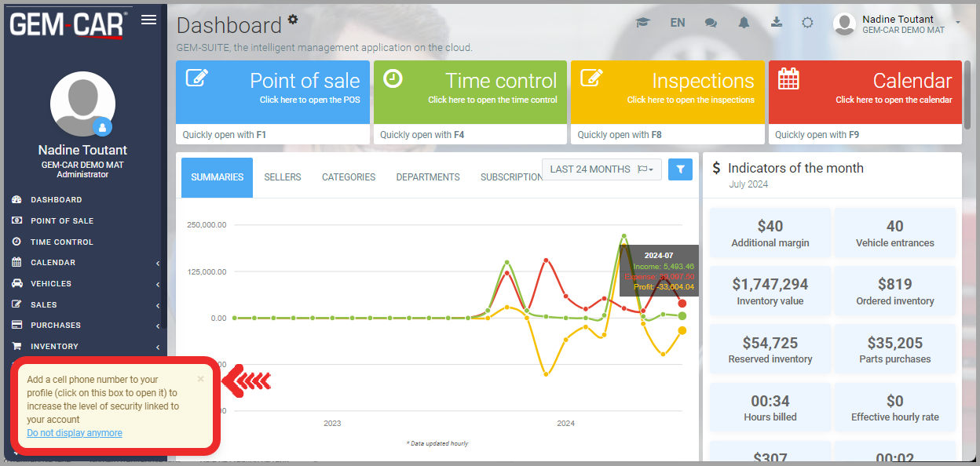Dismiss the cell phone security notice
Viewport: 980px width, 466px height.
point(200,379)
